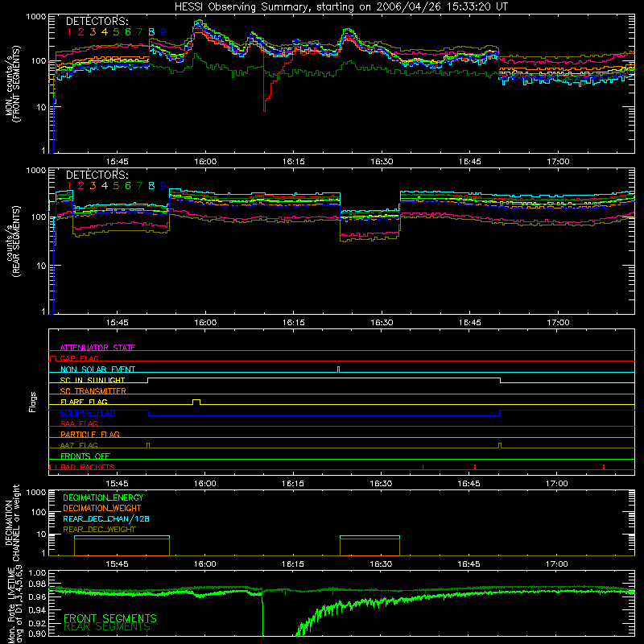The width and height of the screenshot is (644, 644).
Task: Click blue detector 9 in rear segments legend
Action: [x=163, y=186]
